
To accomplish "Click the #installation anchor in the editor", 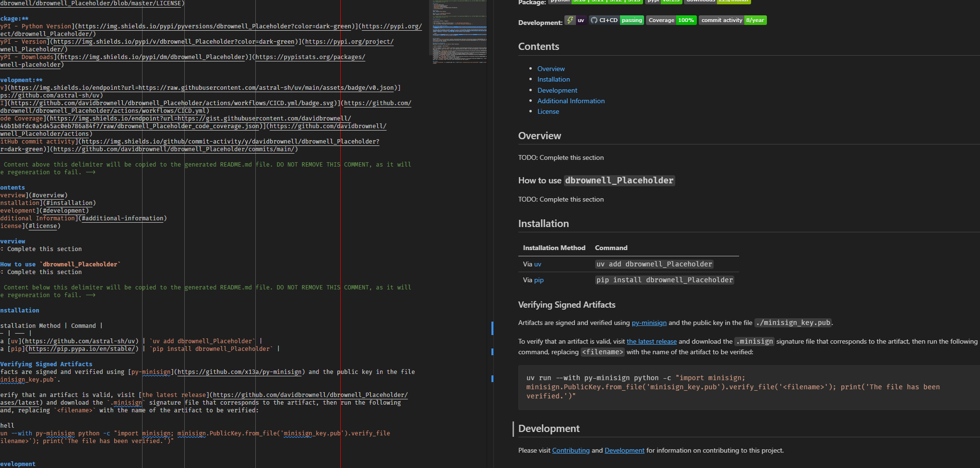I will point(70,203).
